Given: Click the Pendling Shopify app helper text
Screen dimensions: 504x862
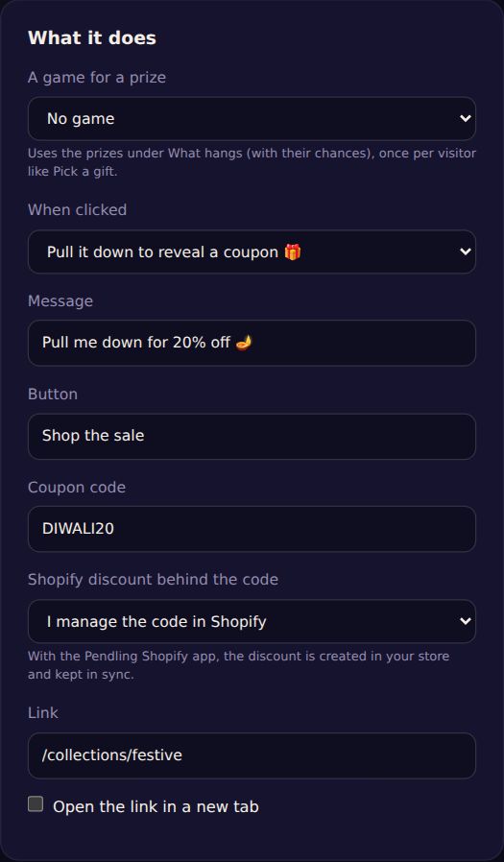Looking at the screenshot, I should tap(238, 665).
